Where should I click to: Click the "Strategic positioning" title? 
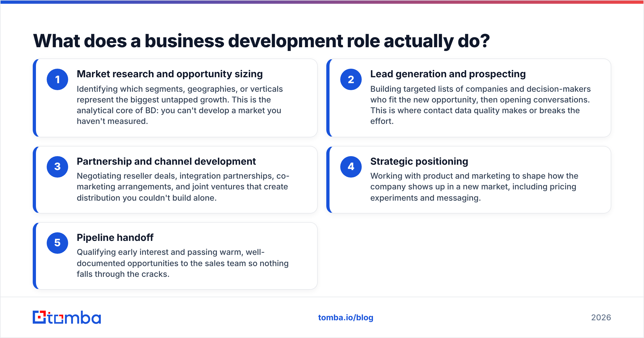(419, 161)
